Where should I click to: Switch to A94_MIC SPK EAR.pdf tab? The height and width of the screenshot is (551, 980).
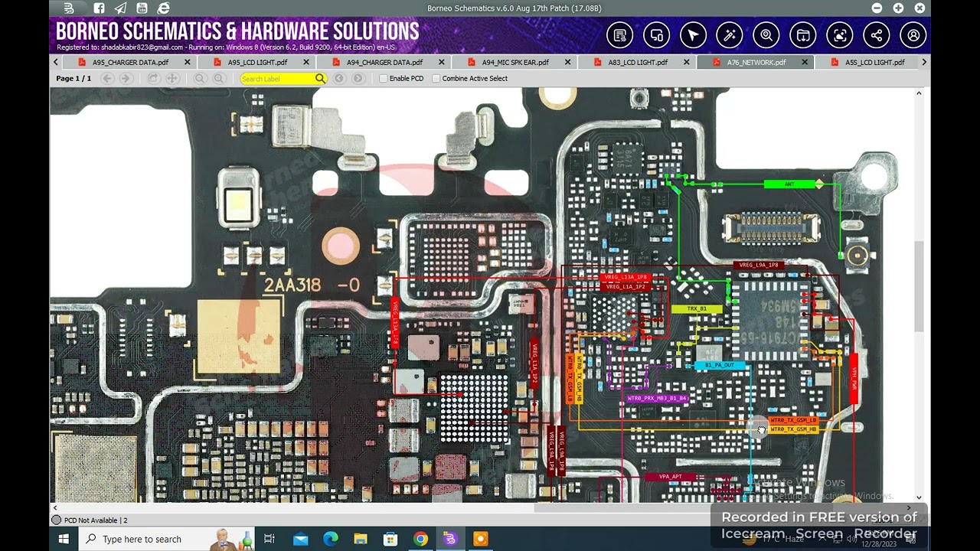coord(514,62)
